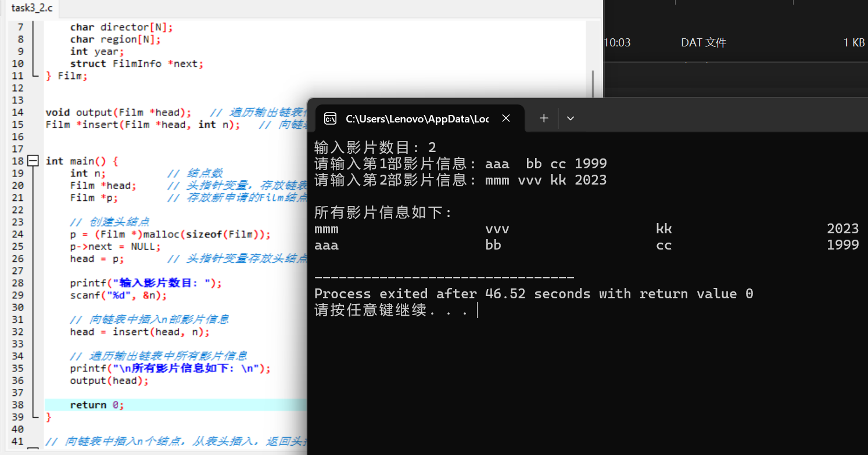Click the 'int n;' declaration line
The width and height of the screenshot is (868, 455).
click(88, 173)
